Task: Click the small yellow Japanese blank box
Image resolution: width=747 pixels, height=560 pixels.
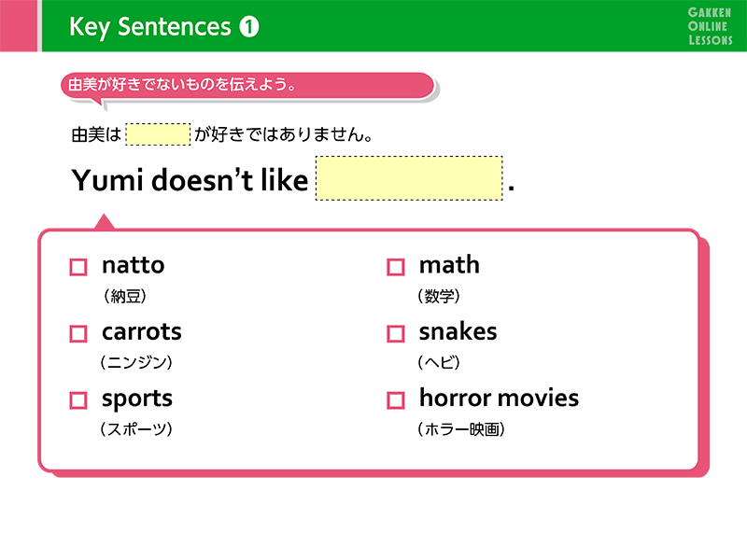Action: coord(158,134)
